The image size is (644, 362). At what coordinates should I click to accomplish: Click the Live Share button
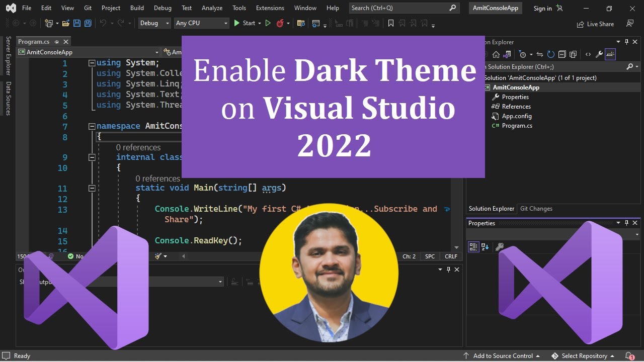tap(595, 24)
